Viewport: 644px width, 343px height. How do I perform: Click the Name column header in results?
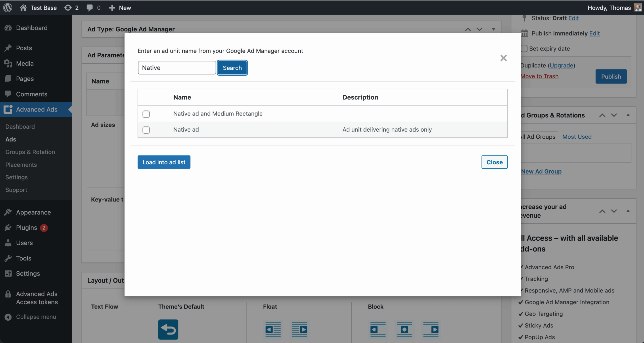point(182,97)
